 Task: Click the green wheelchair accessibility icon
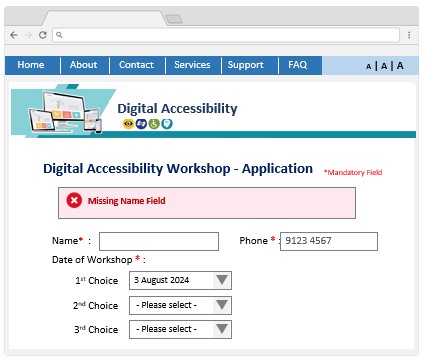point(154,124)
